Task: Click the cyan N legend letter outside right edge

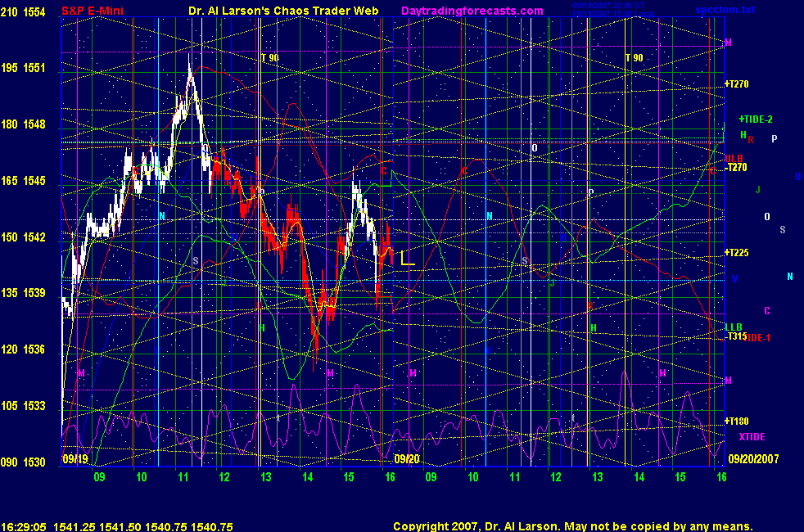Action: tap(790, 277)
